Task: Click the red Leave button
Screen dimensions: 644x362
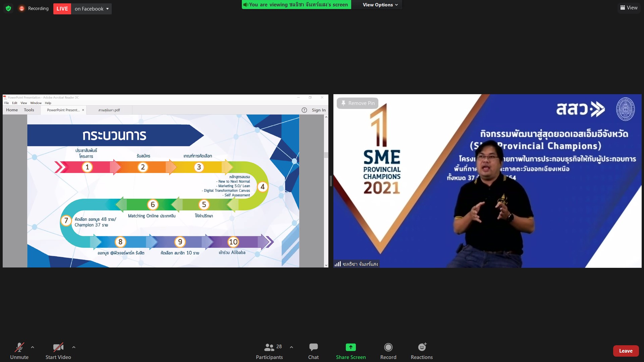Action: pyautogui.click(x=626, y=351)
